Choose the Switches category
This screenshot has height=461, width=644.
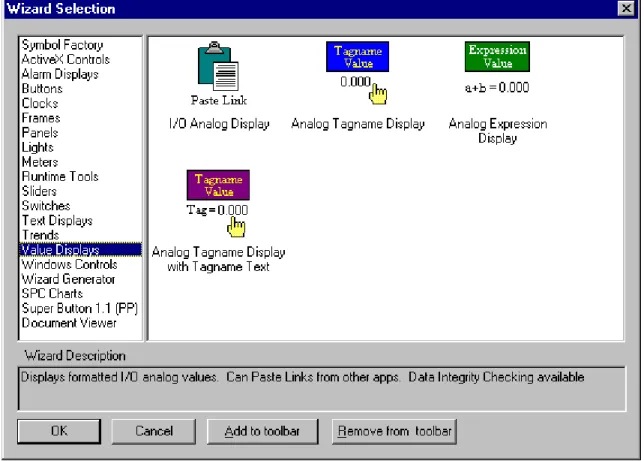pos(46,206)
